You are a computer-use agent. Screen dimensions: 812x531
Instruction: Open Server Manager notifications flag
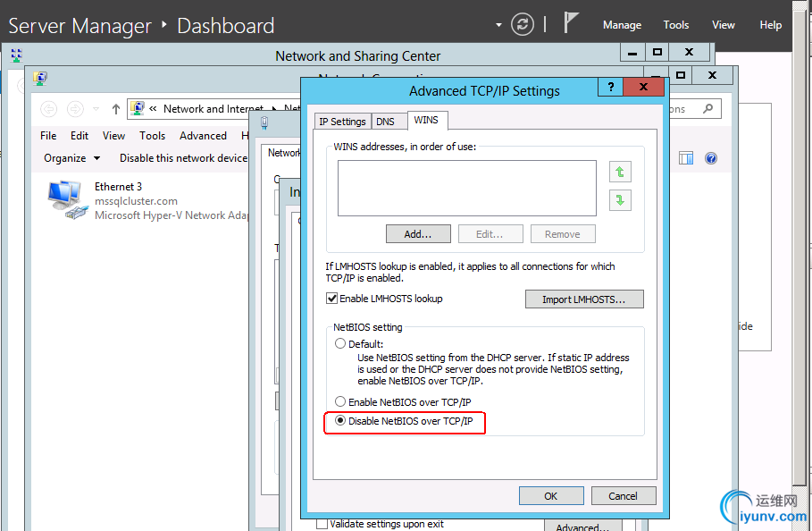[x=571, y=23]
